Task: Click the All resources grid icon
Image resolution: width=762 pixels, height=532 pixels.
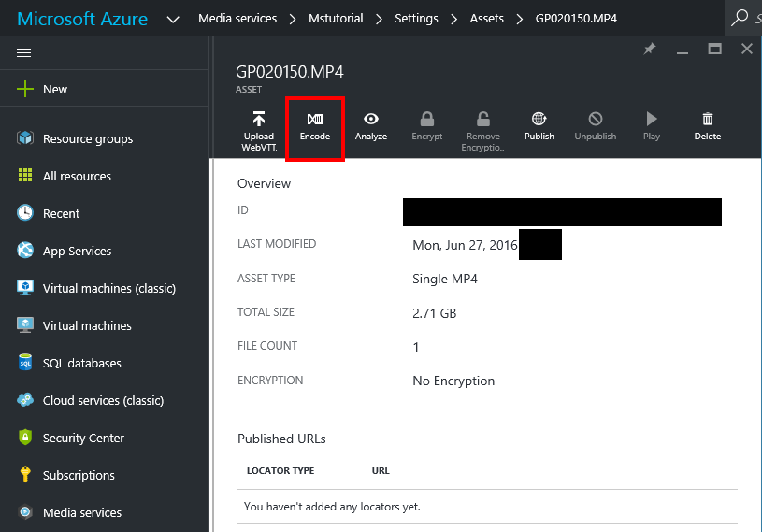Action: point(25,175)
